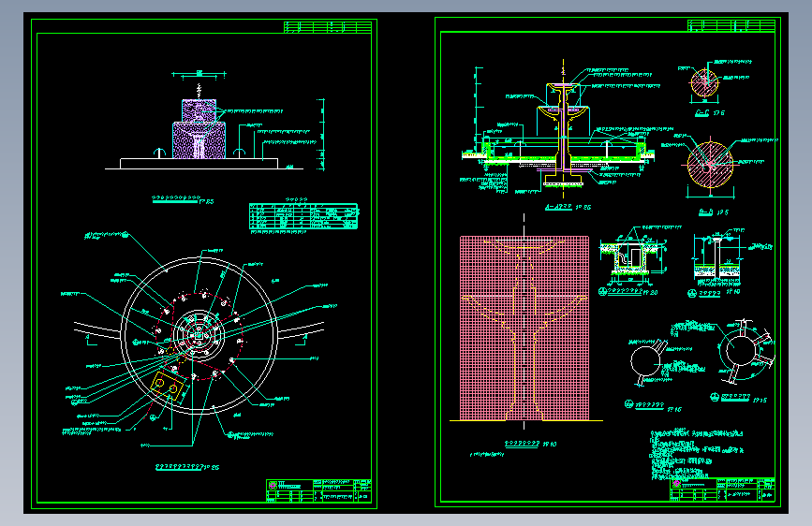
Task: Click the left sheet title block
Action: pos(319,490)
